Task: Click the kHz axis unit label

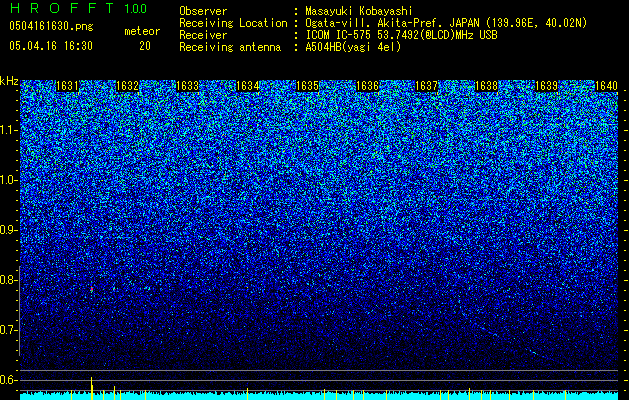Action: tap(9, 81)
